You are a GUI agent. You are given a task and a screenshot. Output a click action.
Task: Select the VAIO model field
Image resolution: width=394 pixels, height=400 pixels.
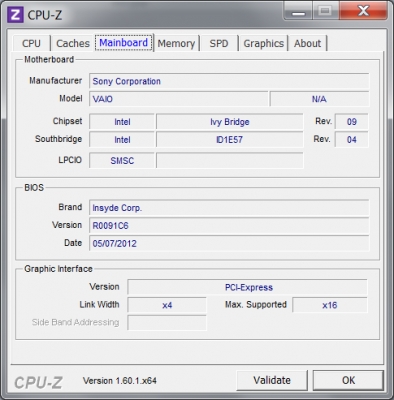(x=178, y=99)
